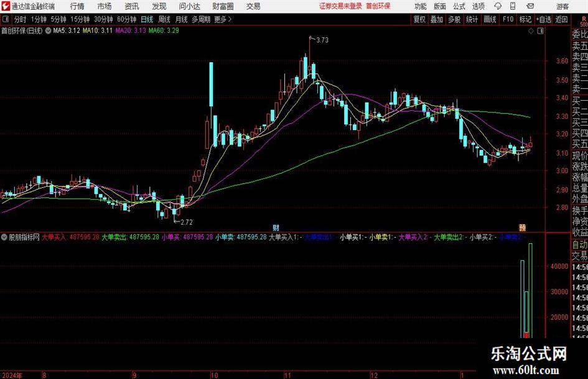588x379 pixels.
Task: Toggle the chart side-panel icon by the diamond
Action: click(540, 31)
